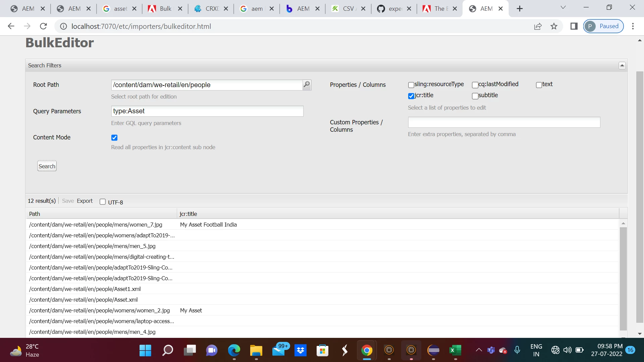Show hidden system tray icons
Screen dimensions: 644x362
tap(479, 350)
